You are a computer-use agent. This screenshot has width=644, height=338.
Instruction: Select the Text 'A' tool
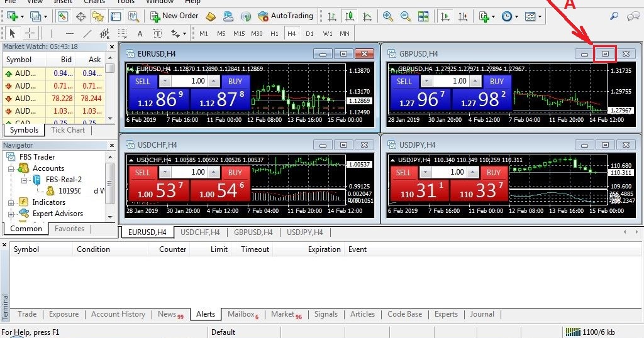pos(140,34)
